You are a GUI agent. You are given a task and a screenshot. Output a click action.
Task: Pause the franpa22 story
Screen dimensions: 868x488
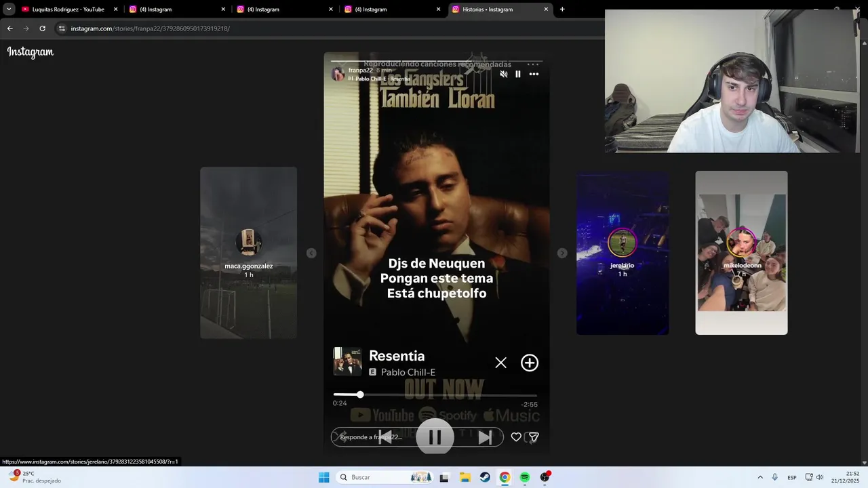[518, 74]
